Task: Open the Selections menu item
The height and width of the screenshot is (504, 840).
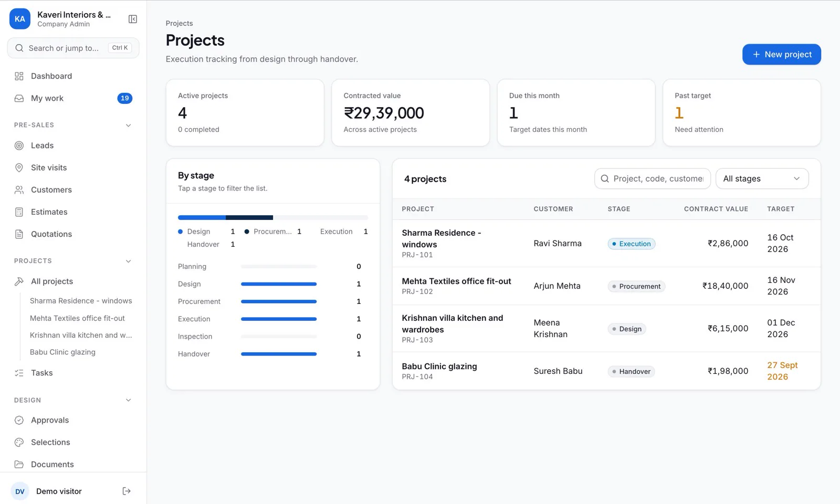Action: tap(73, 442)
